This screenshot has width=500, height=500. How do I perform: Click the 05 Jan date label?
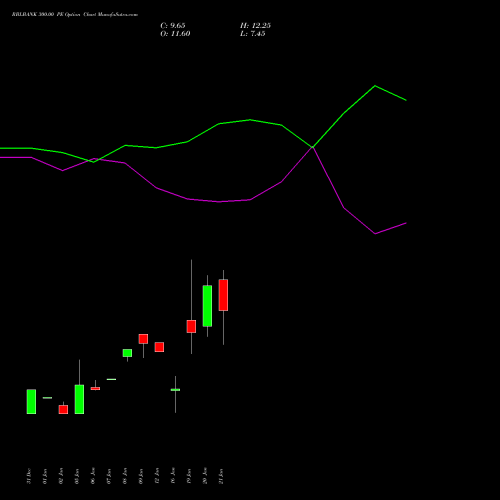point(77,476)
